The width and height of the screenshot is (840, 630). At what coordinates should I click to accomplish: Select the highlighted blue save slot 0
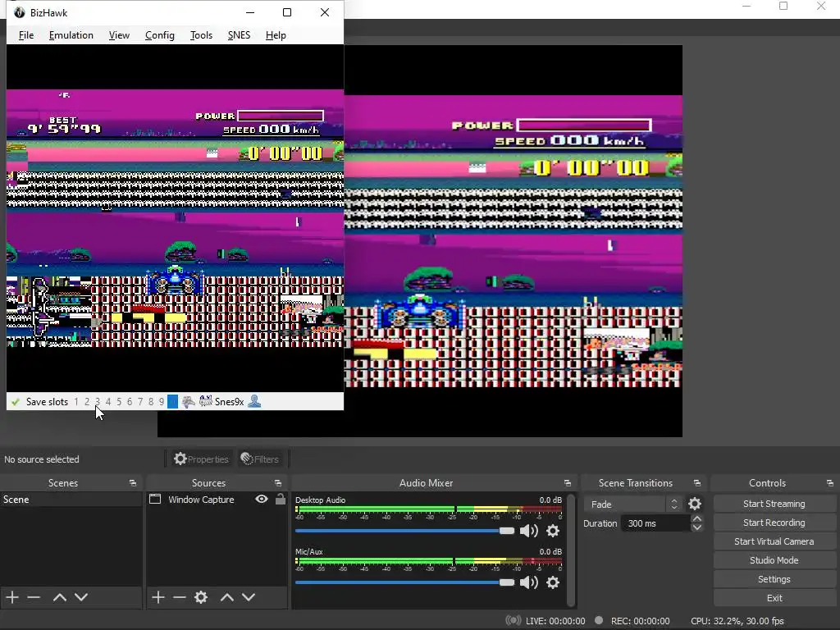(172, 402)
